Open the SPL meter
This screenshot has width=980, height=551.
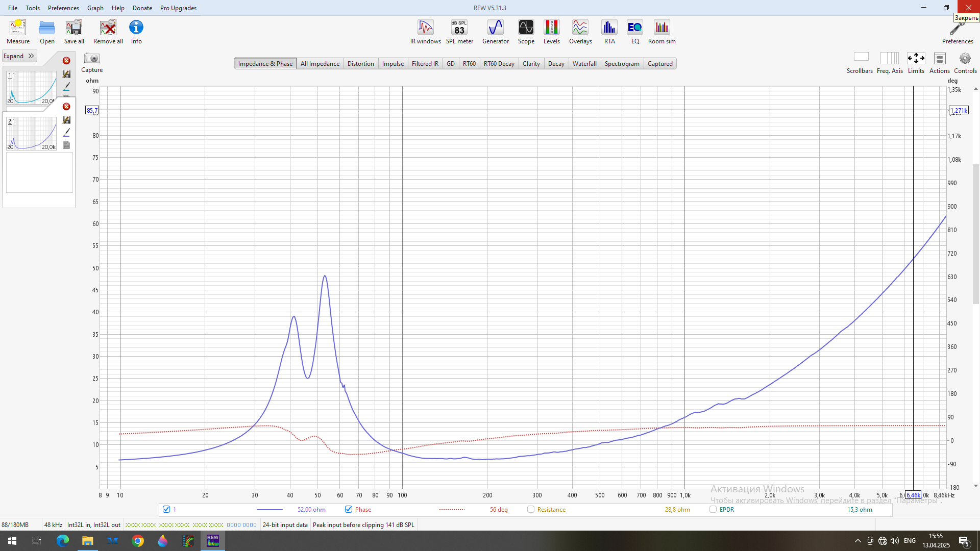click(x=459, y=32)
